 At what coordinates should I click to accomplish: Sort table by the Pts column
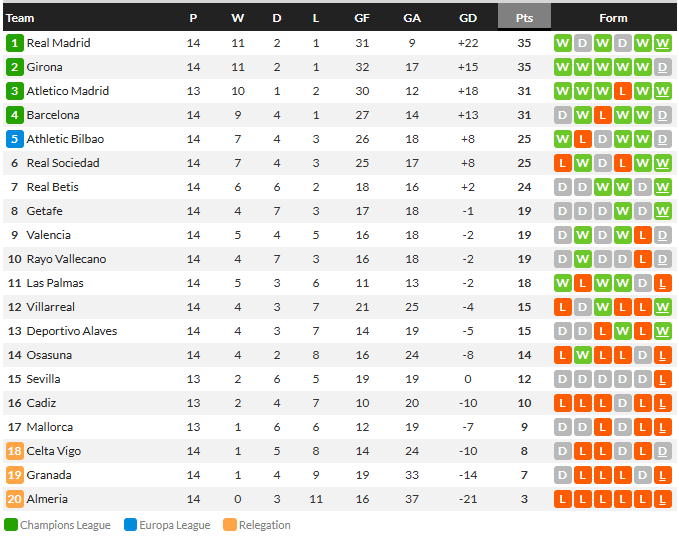click(524, 18)
